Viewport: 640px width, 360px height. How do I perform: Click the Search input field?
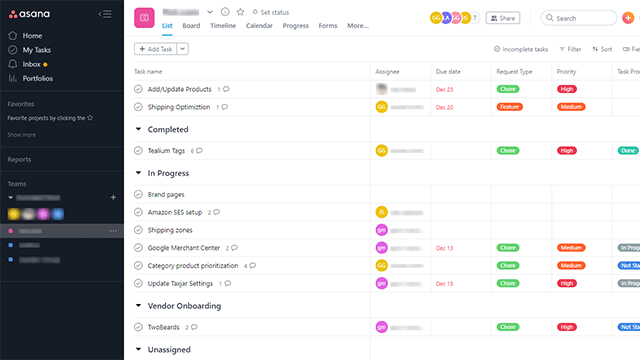[578, 18]
